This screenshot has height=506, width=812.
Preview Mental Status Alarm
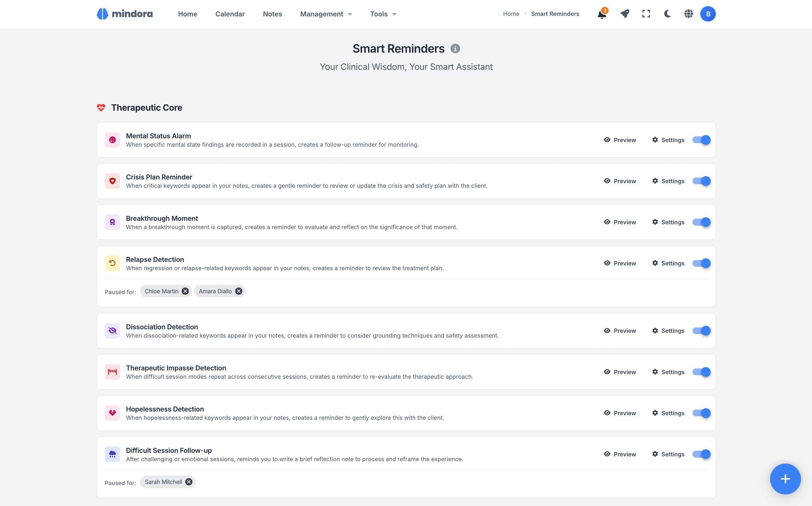point(620,140)
